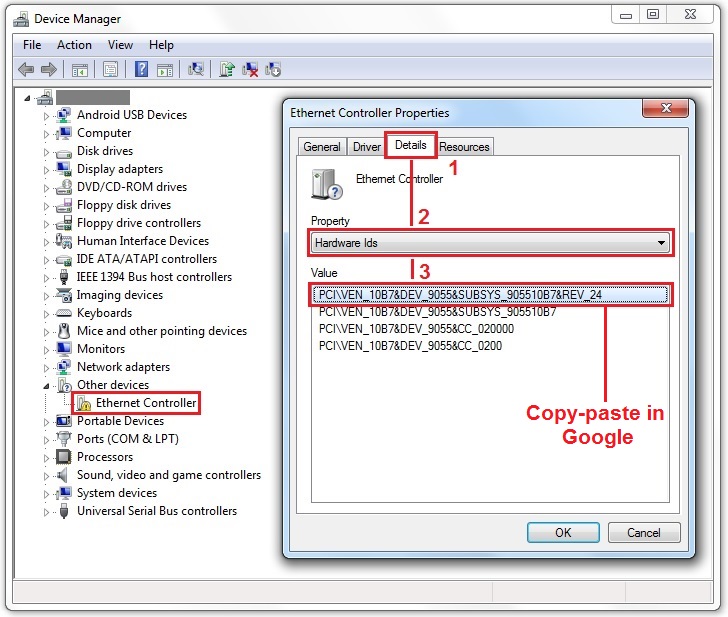Click the Keyboards category icon
This screenshot has width=728, height=617.
(63, 313)
